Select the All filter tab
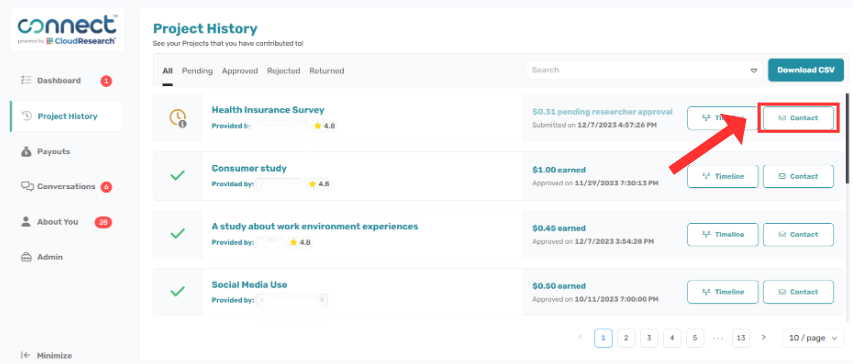Image resolution: width=853 pixels, height=364 pixels. pyautogui.click(x=168, y=71)
